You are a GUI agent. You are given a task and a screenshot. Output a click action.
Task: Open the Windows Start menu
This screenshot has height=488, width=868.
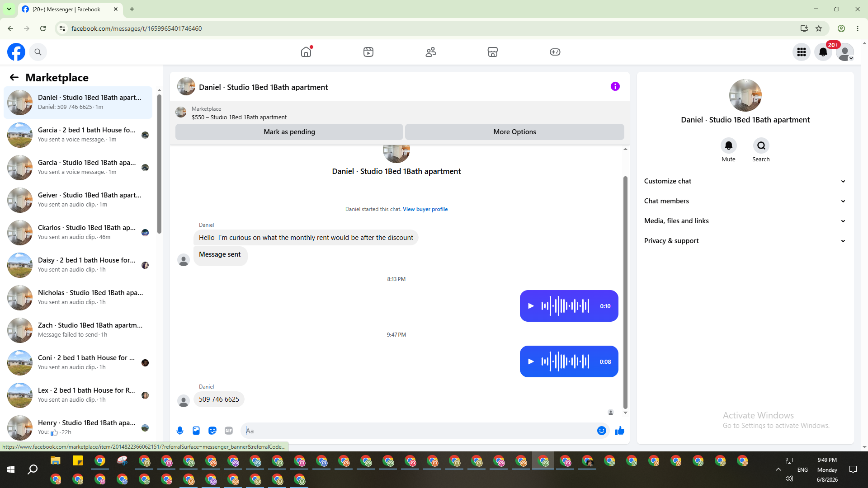pyautogui.click(x=11, y=470)
